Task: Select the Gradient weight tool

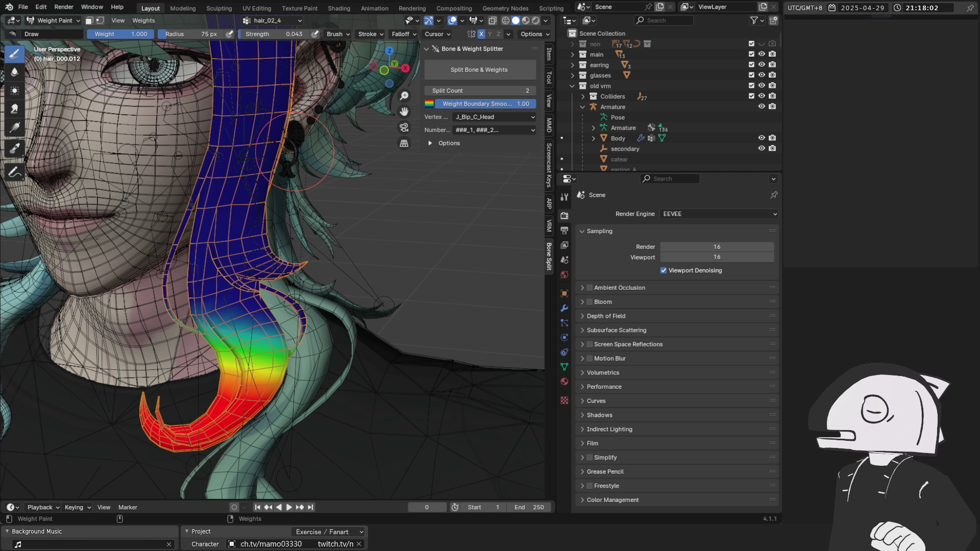Action: pos(14,128)
